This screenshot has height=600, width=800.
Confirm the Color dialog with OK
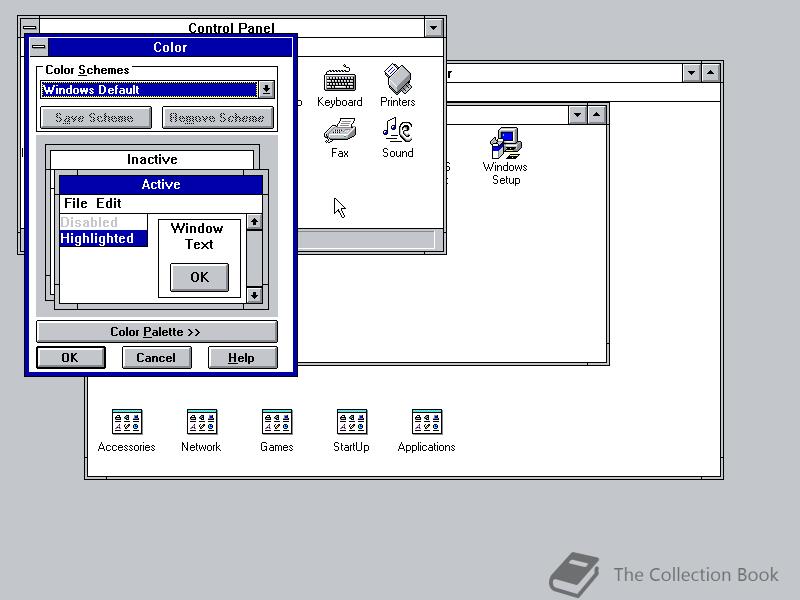coord(70,358)
